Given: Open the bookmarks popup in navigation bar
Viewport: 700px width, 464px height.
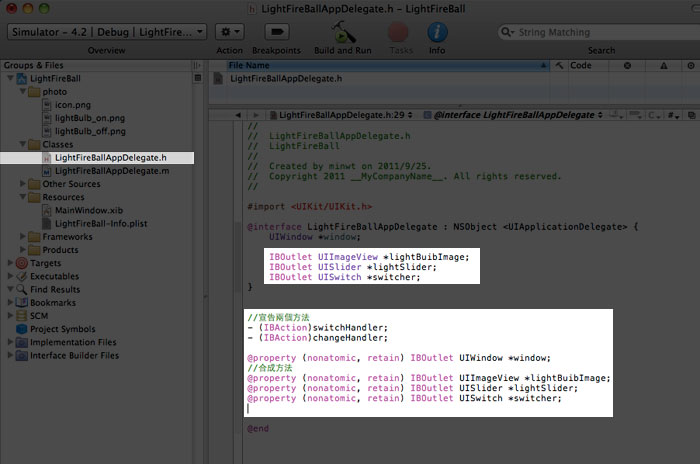Looking at the screenshot, I should pos(617,115).
